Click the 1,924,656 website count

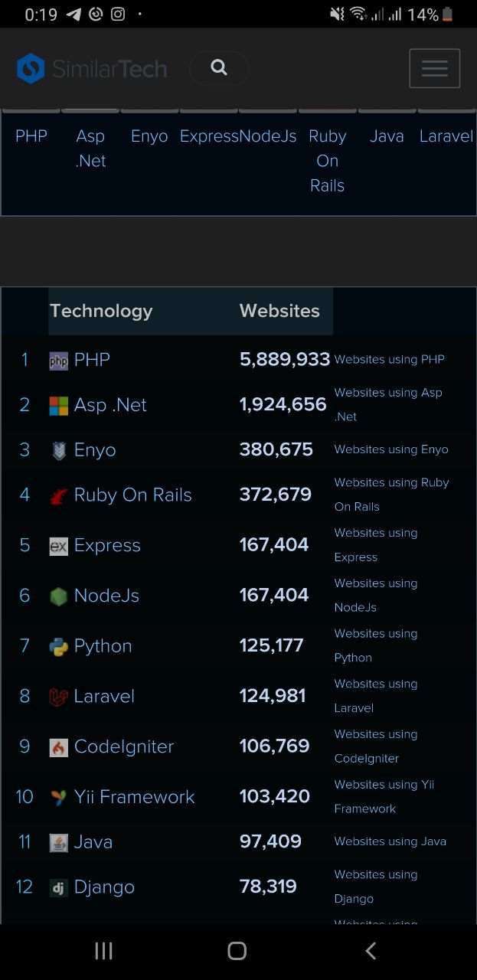click(283, 404)
